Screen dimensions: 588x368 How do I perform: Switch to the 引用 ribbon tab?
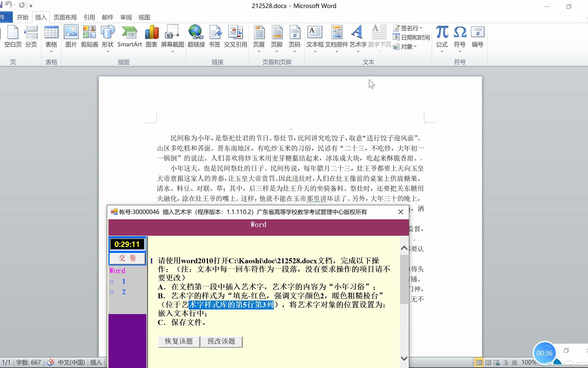[x=89, y=17]
